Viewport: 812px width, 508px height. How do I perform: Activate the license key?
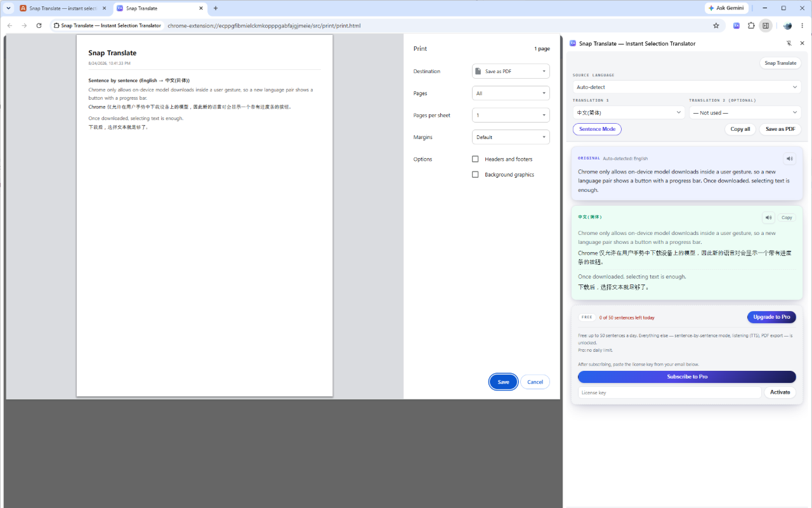[780, 392]
